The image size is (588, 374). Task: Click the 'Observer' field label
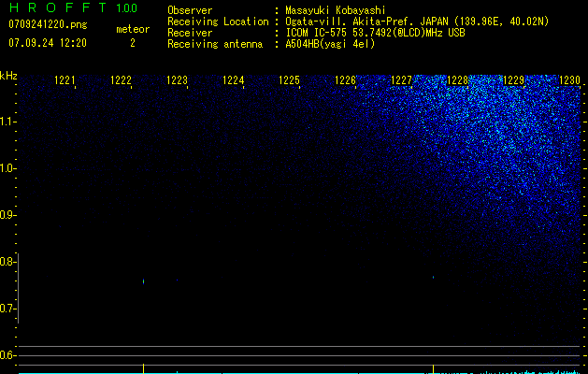point(190,10)
